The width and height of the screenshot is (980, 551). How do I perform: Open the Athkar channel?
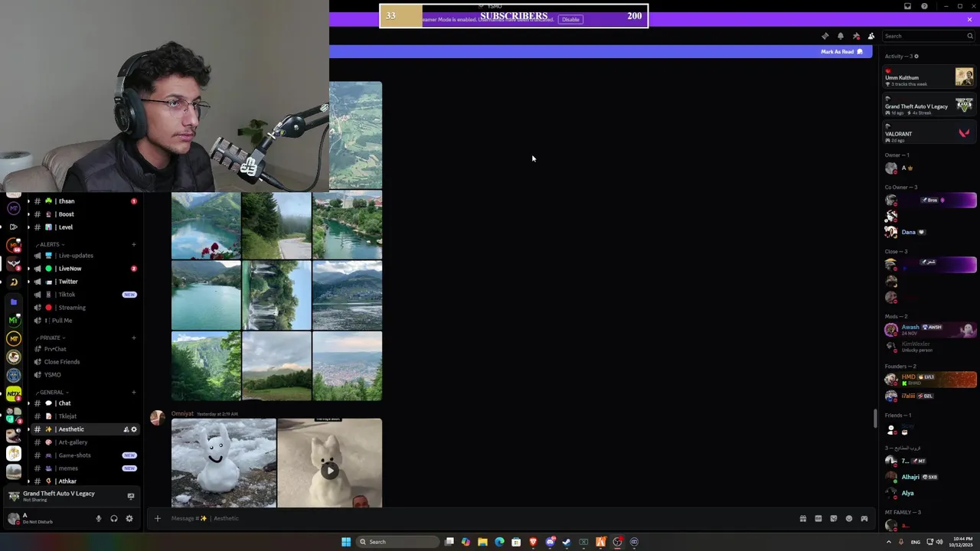tap(84, 481)
